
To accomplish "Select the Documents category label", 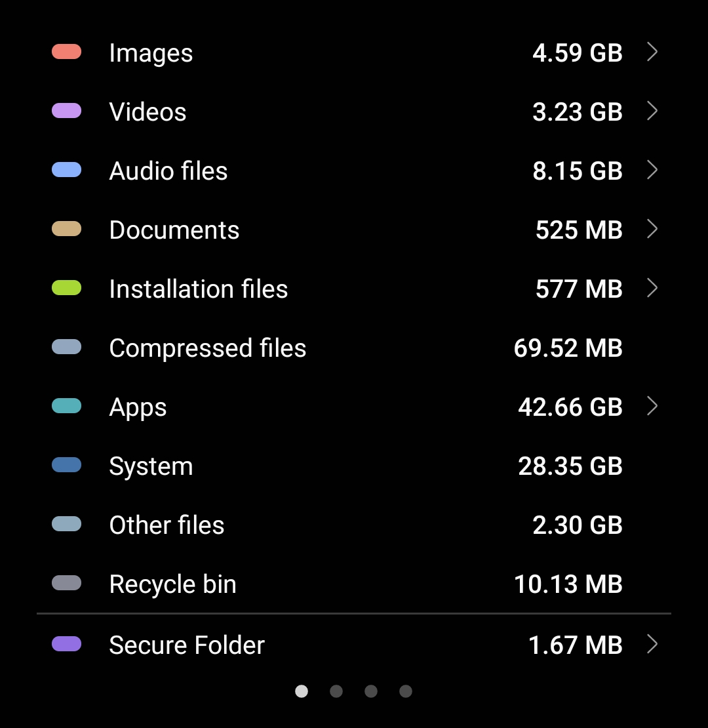I will coord(174,230).
